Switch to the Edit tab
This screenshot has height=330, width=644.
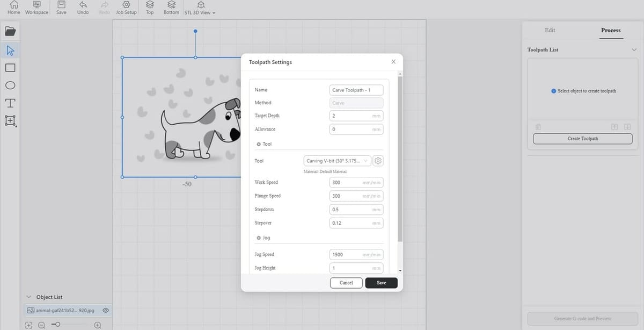click(550, 30)
